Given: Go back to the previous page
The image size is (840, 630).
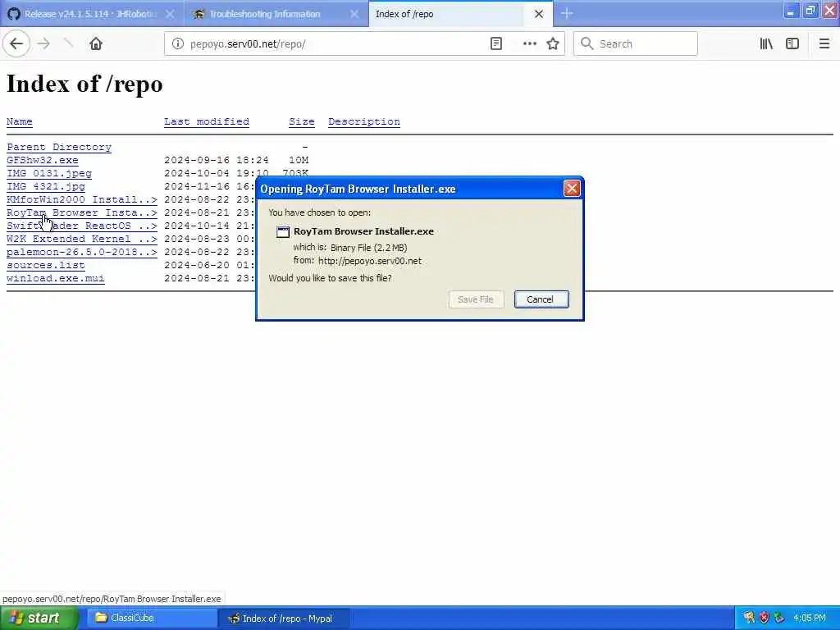Looking at the screenshot, I should (16, 43).
